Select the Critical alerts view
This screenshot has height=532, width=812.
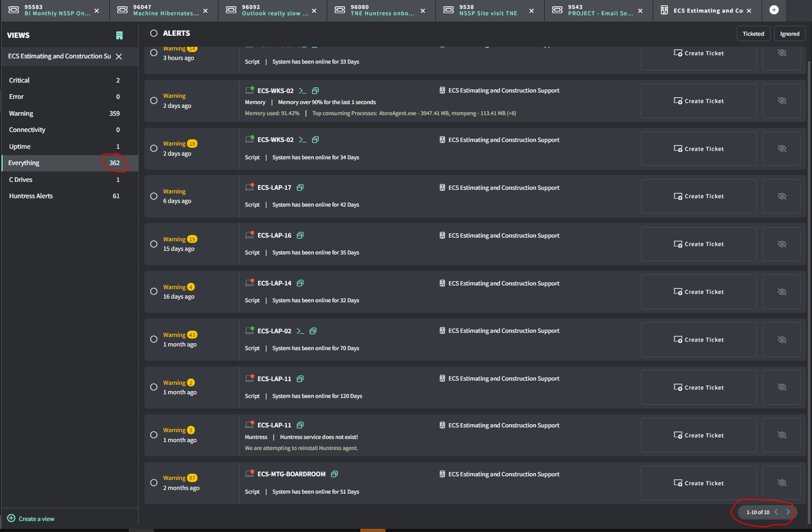(x=19, y=80)
